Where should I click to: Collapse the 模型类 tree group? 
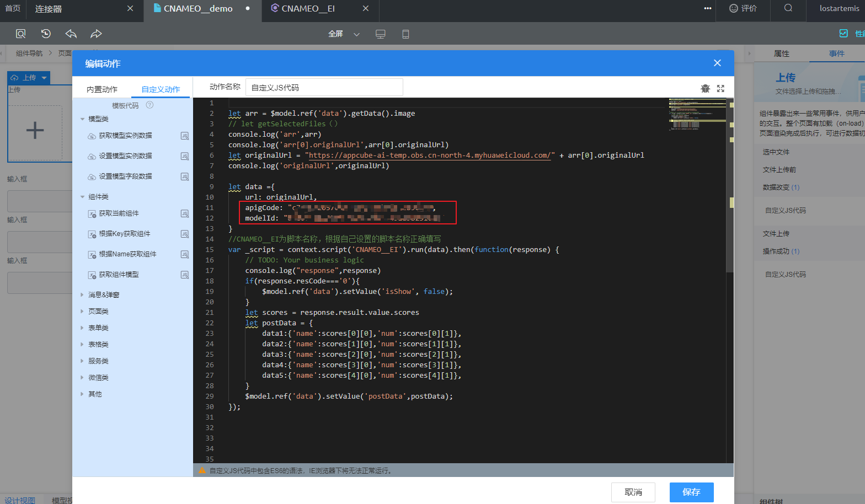[83, 119]
